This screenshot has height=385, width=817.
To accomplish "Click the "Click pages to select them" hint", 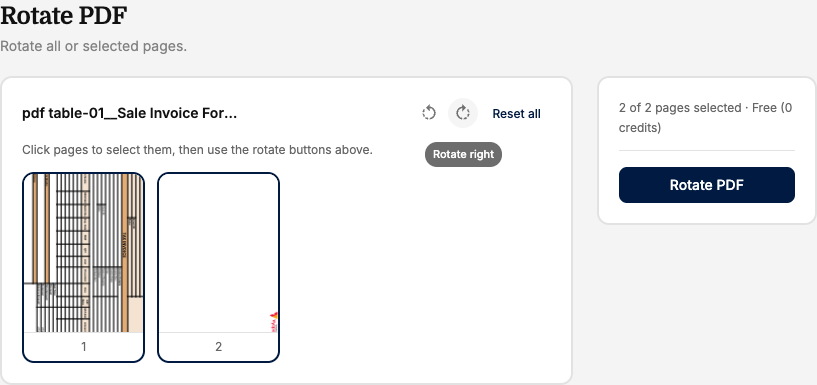I will 197,150.
